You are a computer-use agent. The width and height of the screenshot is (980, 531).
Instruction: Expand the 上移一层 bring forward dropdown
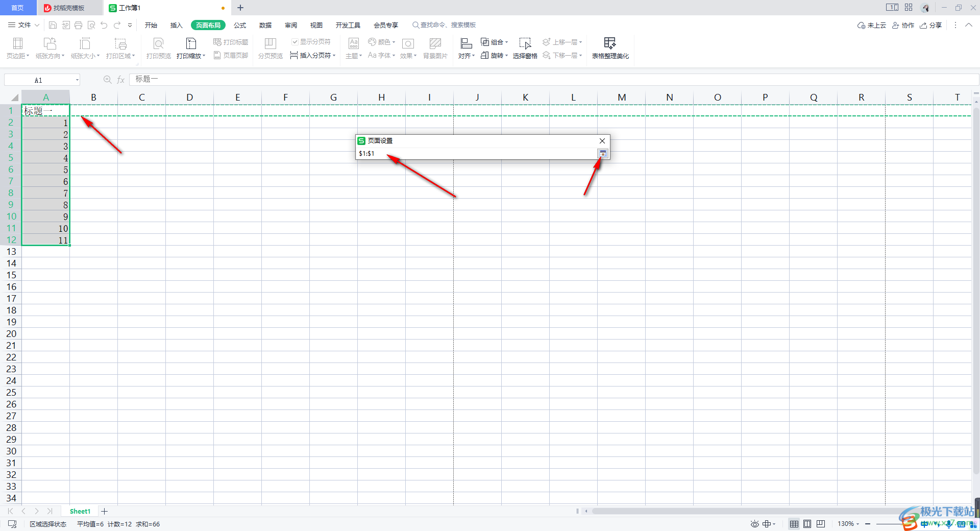(x=580, y=42)
